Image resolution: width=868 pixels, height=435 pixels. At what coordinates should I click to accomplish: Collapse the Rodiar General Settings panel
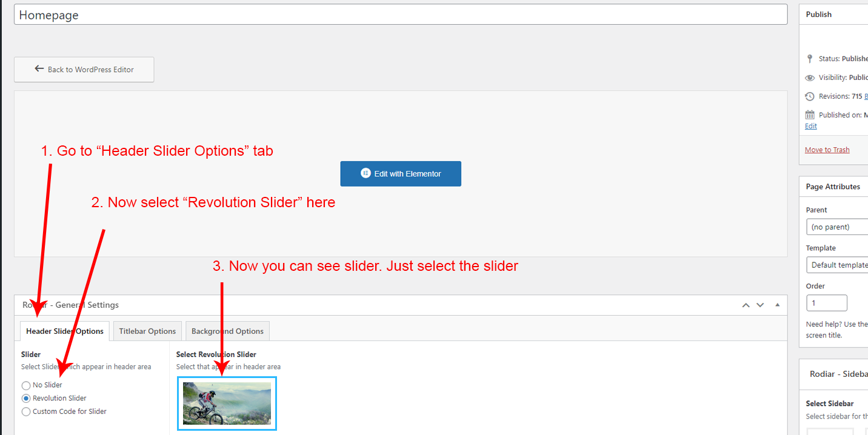778,305
